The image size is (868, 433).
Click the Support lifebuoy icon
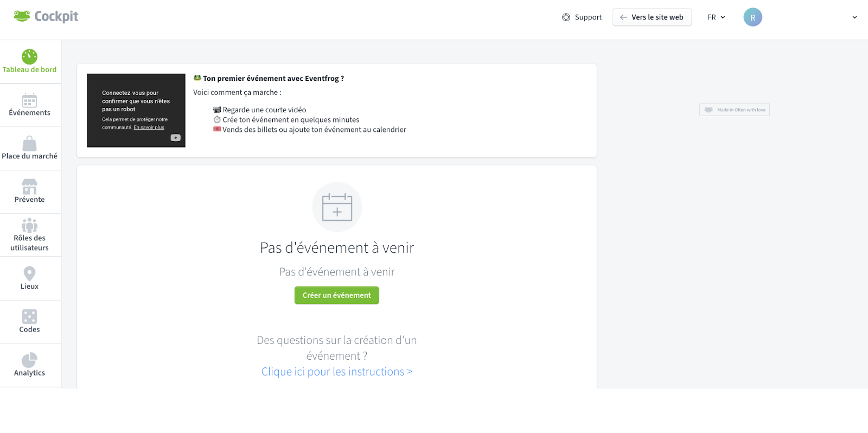click(566, 17)
